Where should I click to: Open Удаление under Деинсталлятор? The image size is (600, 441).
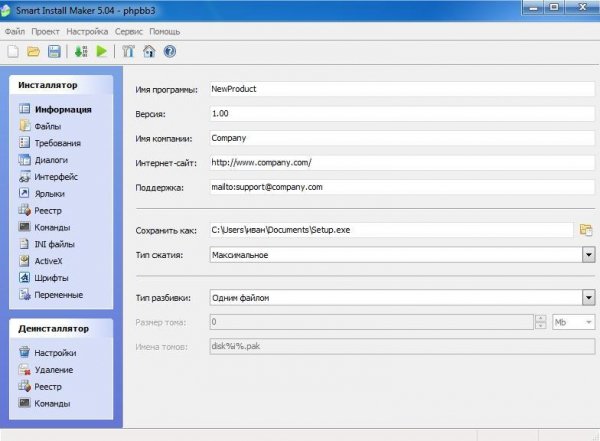click(54, 370)
